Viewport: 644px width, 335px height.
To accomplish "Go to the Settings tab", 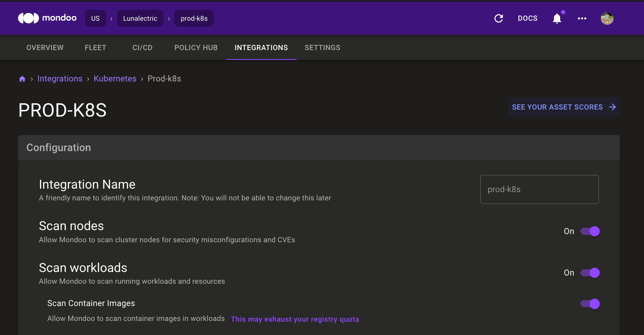I will [322, 48].
